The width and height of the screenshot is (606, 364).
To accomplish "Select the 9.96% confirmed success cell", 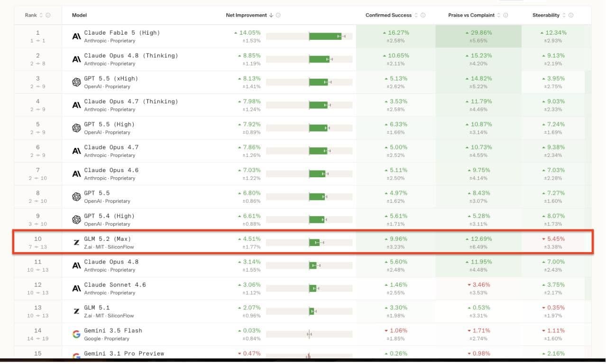I will click(x=396, y=243).
